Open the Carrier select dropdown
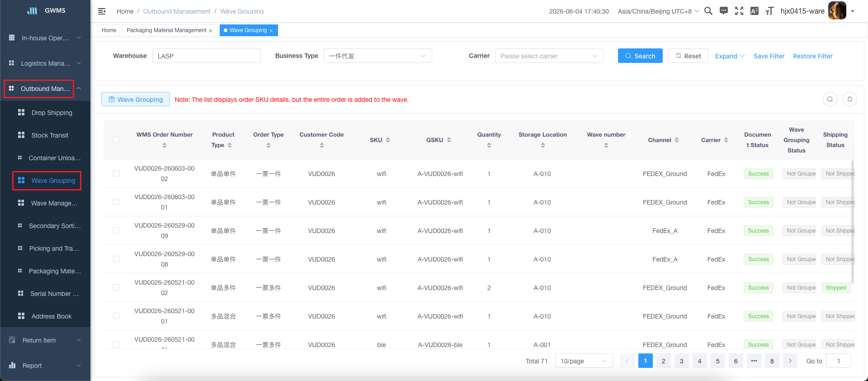Viewport: 868px width, 381px height. pos(549,56)
